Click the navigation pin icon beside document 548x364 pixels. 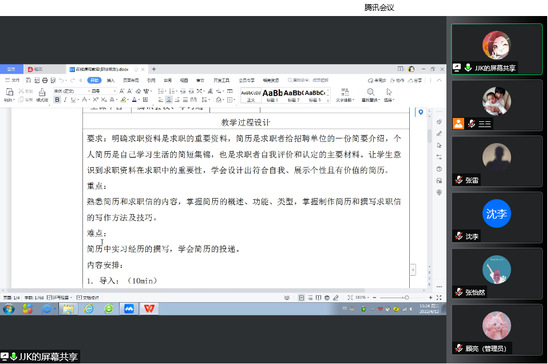(x=421, y=112)
